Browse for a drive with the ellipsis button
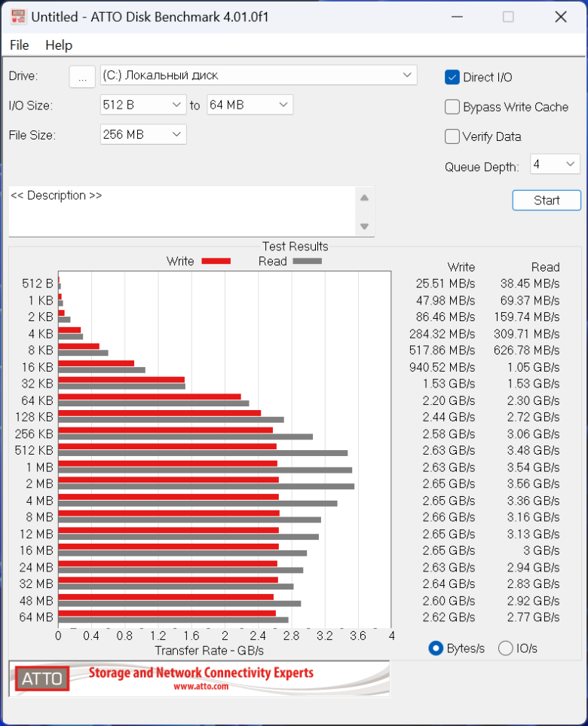Image resolution: width=588 pixels, height=726 pixels. click(82, 76)
